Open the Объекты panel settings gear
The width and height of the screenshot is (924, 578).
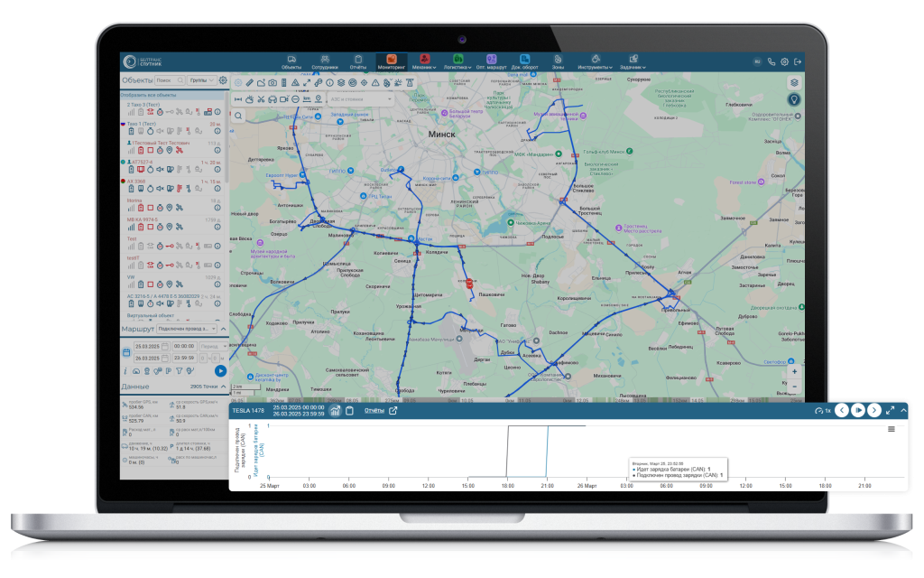(x=223, y=80)
